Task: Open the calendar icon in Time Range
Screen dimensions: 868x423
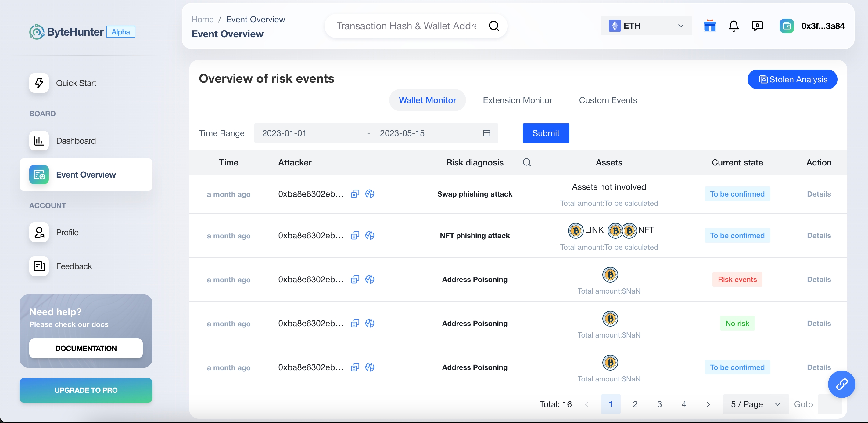Action: [x=486, y=133]
